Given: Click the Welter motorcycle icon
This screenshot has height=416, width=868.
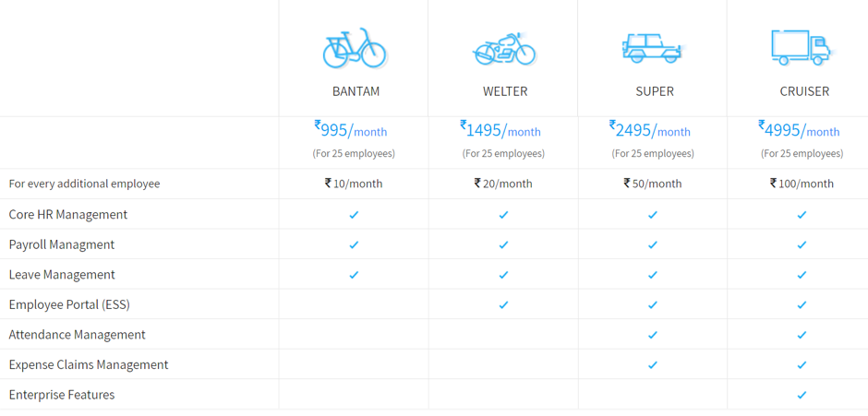Looking at the screenshot, I should pos(504,50).
